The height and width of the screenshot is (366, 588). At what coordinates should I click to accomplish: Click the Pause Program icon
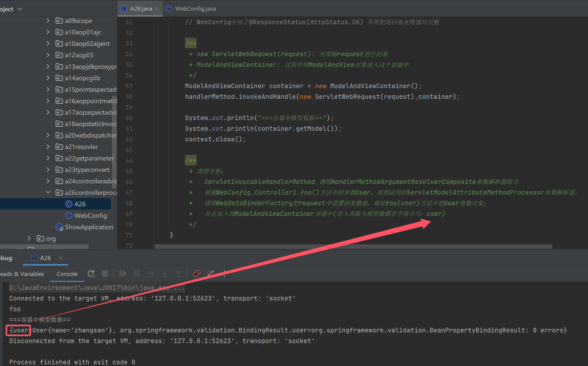point(137,274)
